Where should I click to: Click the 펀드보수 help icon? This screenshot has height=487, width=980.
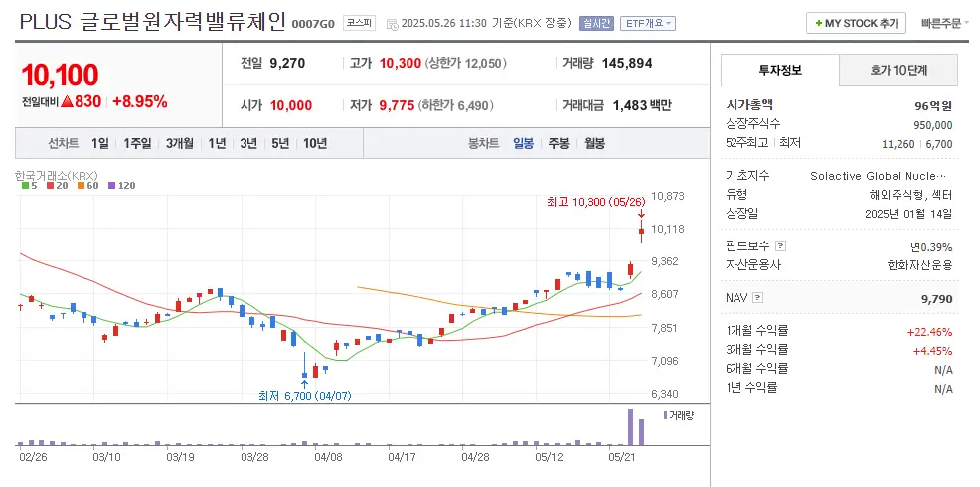(x=780, y=245)
